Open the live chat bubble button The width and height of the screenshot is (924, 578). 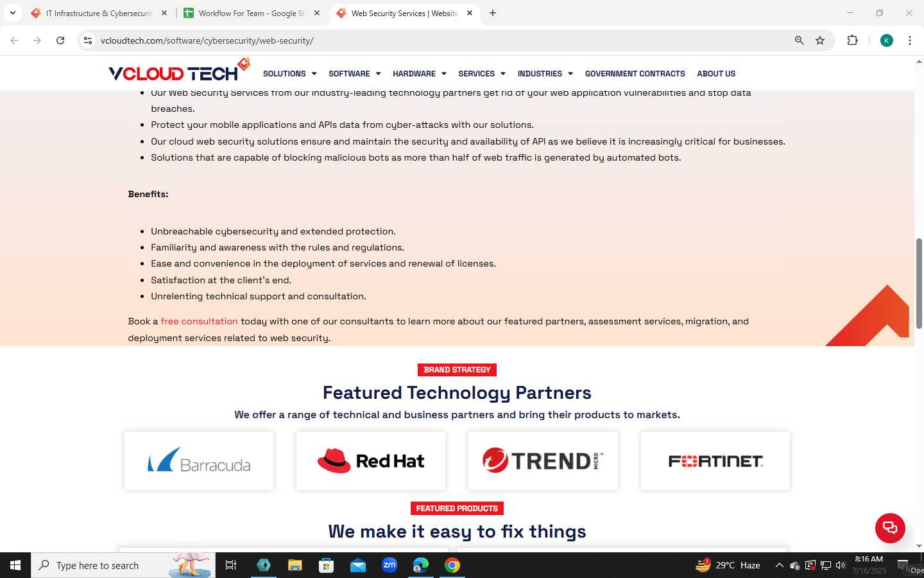[890, 528]
